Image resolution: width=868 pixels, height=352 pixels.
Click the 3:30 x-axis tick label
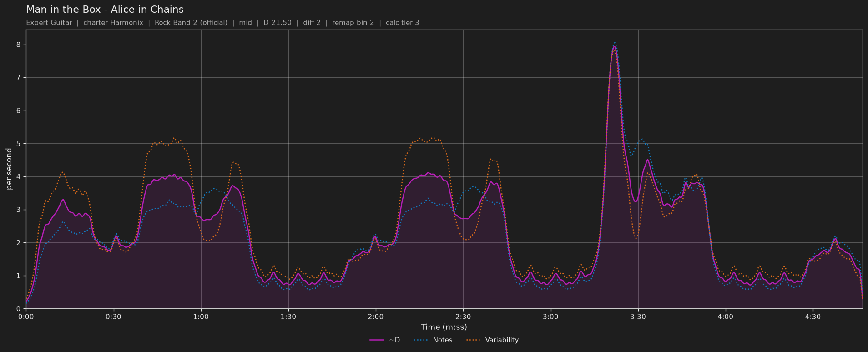[638, 317]
